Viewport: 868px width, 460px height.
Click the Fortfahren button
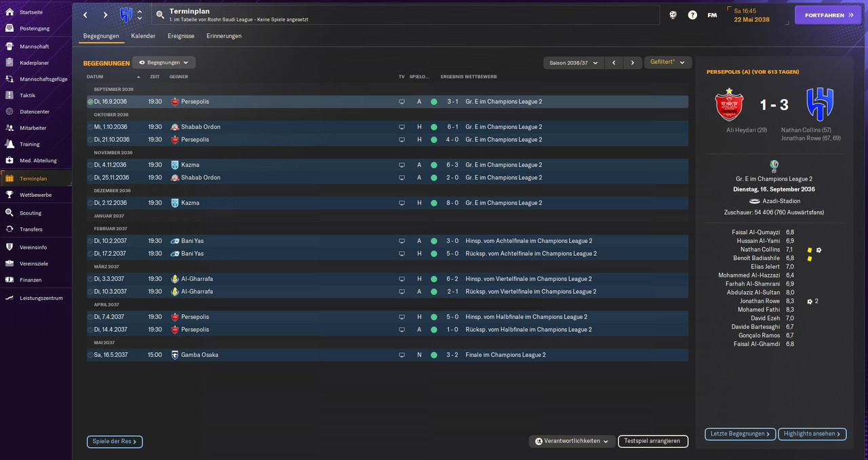(827, 15)
